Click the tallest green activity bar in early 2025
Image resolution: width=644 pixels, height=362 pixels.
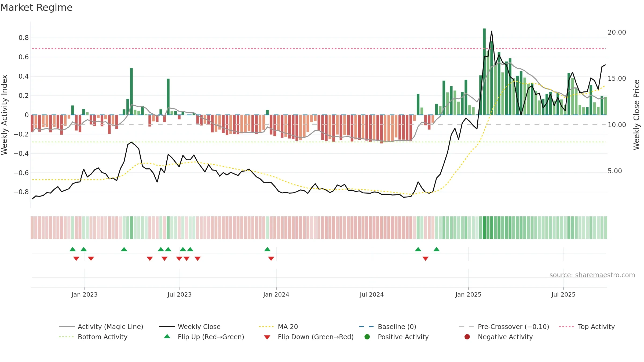tap(484, 72)
